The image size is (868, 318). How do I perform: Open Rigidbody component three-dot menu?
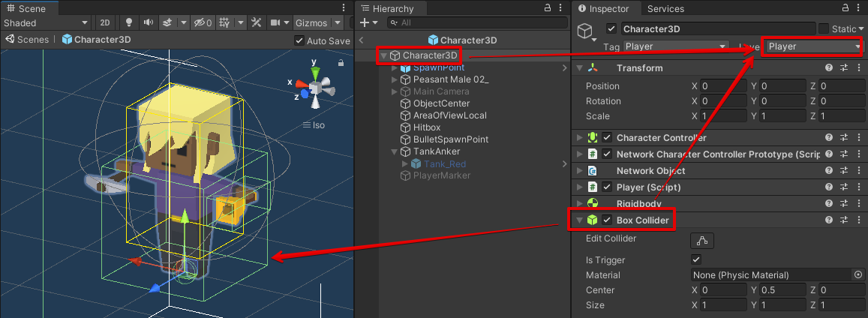point(859,203)
